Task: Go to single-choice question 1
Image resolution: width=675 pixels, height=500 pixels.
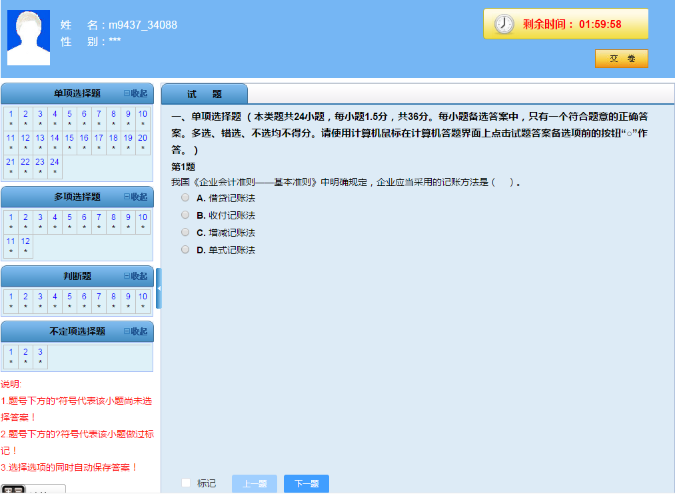Action: point(11,118)
